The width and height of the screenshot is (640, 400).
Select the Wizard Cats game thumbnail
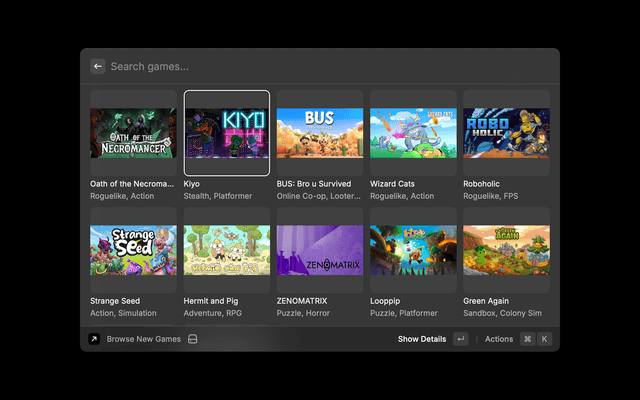413,133
